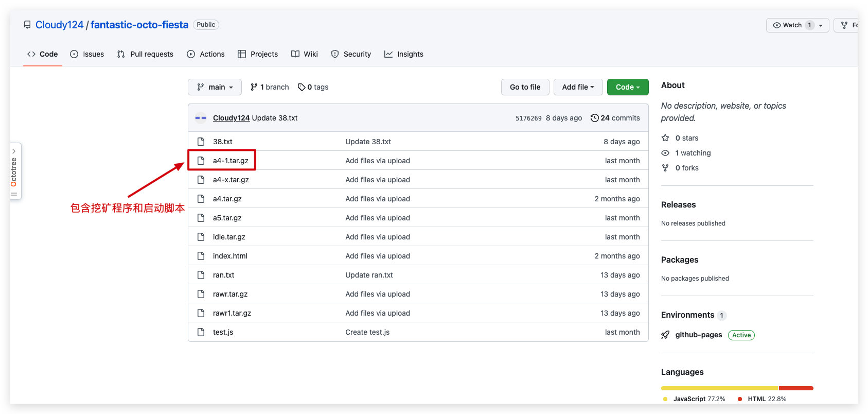Open the main branch selector
868x414 pixels.
click(215, 87)
